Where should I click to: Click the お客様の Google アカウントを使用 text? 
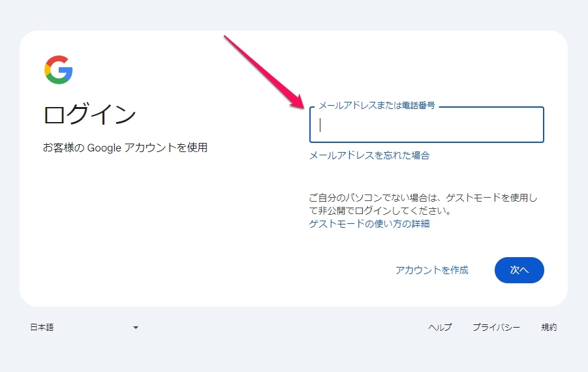125,147
